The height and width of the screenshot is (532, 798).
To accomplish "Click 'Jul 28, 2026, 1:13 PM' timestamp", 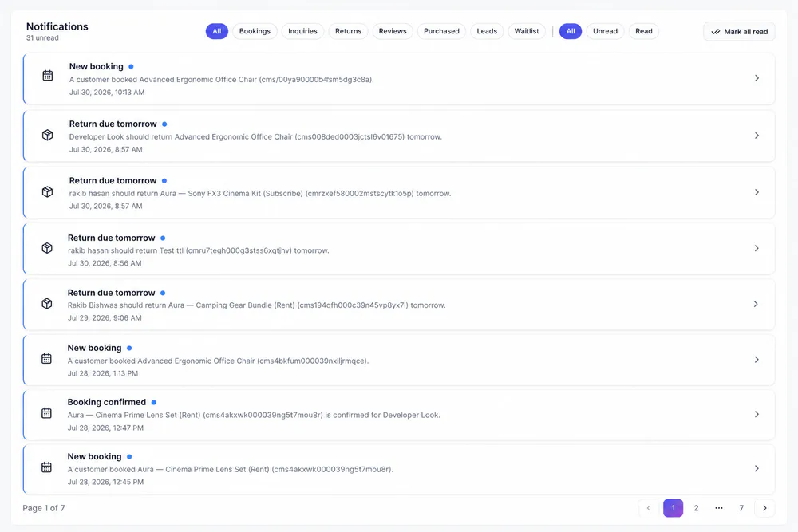I will (x=103, y=373).
